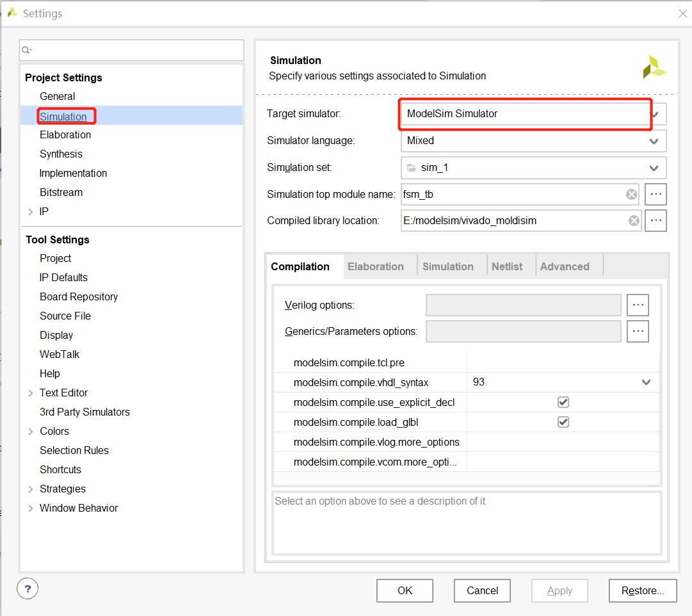The image size is (692, 616).
Task: Select Shortcuts setting
Action: [60, 469]
